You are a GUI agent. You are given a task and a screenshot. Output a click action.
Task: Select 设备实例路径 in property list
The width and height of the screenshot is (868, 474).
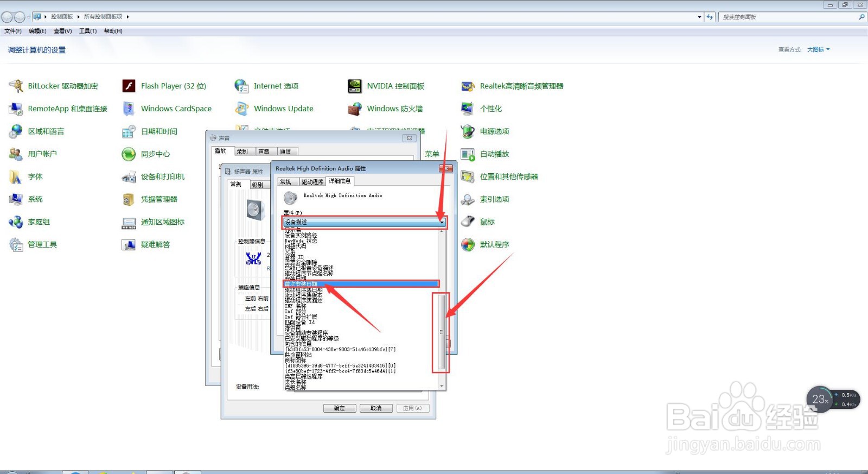coord(301,235)
